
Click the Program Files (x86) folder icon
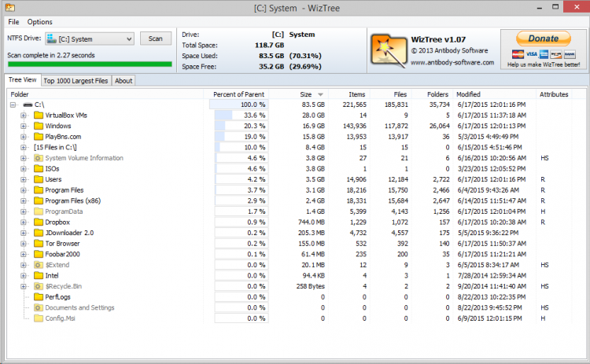pos(38,200)
